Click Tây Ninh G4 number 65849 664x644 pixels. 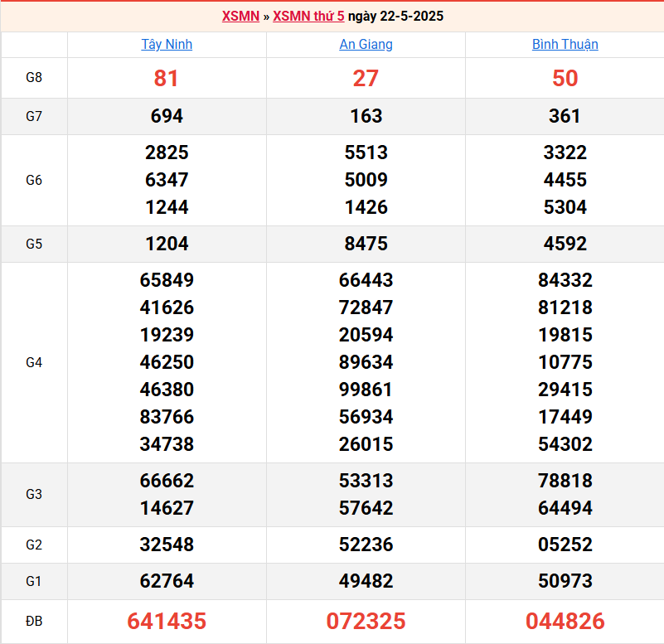[167, 280]
